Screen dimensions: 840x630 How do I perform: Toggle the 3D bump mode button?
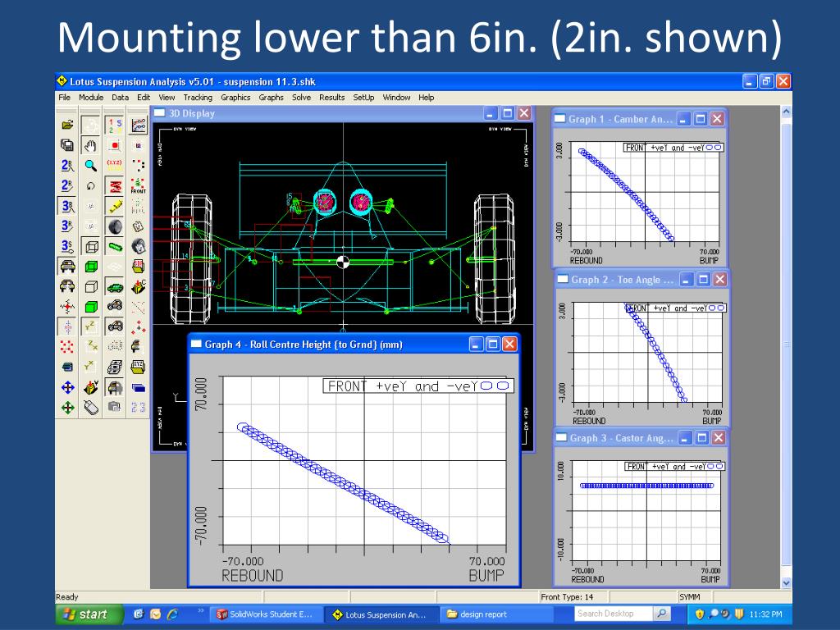pyautogui.click(x=67, y=206)
